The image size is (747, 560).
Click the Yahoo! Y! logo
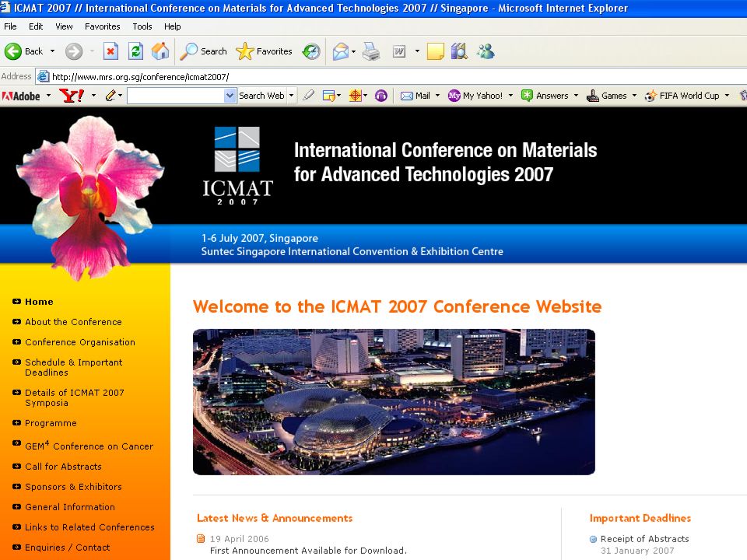tap(72, 96)
